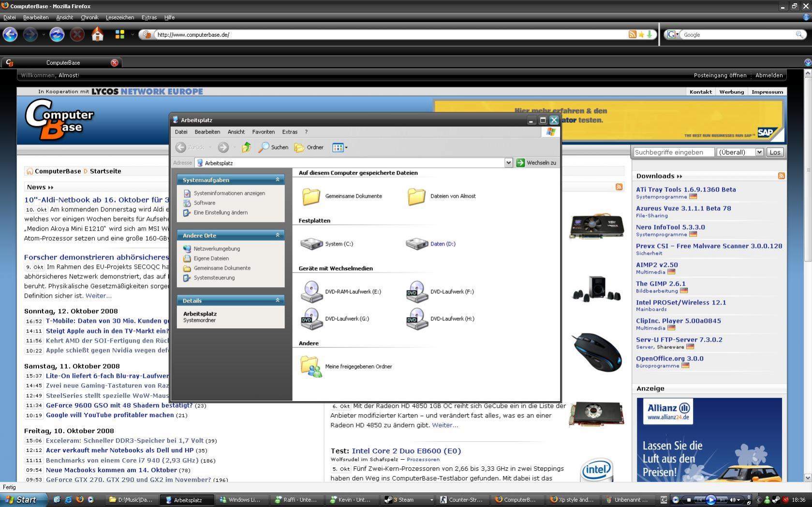The height and width of the screenshot is (507, 812).
Task: Click the Windows Start button
Action: click(x=24, y=500)
